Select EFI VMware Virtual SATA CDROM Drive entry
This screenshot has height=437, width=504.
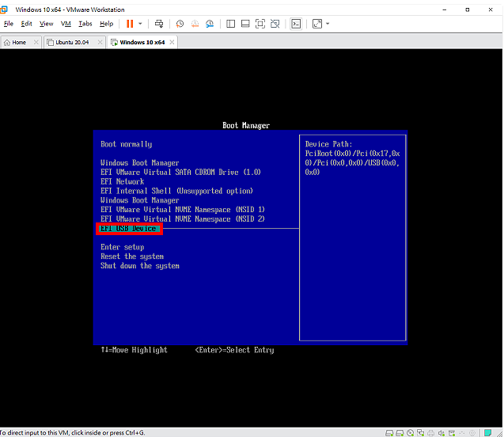tap(180, 172)
